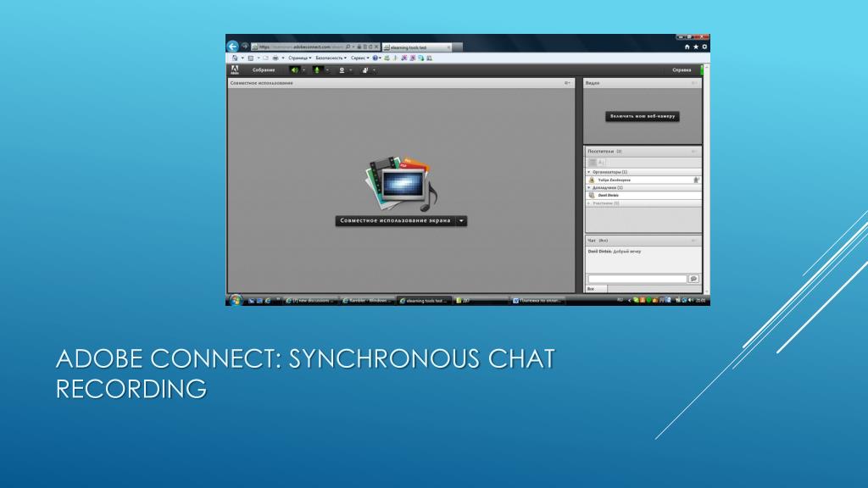
Task: Open Favorites star icon in browser
Action: point(696,47)
